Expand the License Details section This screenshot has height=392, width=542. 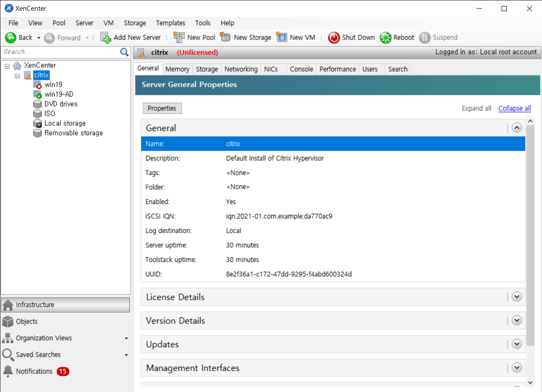point(517,297)
